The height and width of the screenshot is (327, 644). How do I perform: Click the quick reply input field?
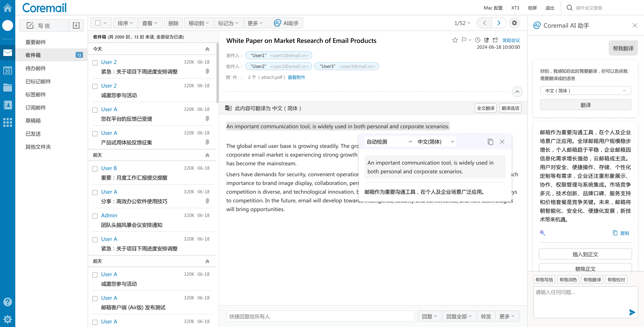click(320, 316)
